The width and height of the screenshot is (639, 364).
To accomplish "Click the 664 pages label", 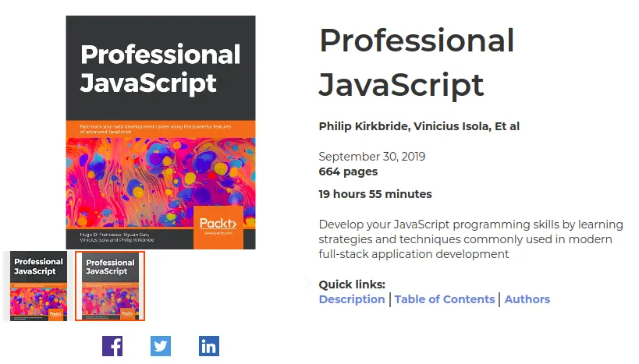I will 348,171.
